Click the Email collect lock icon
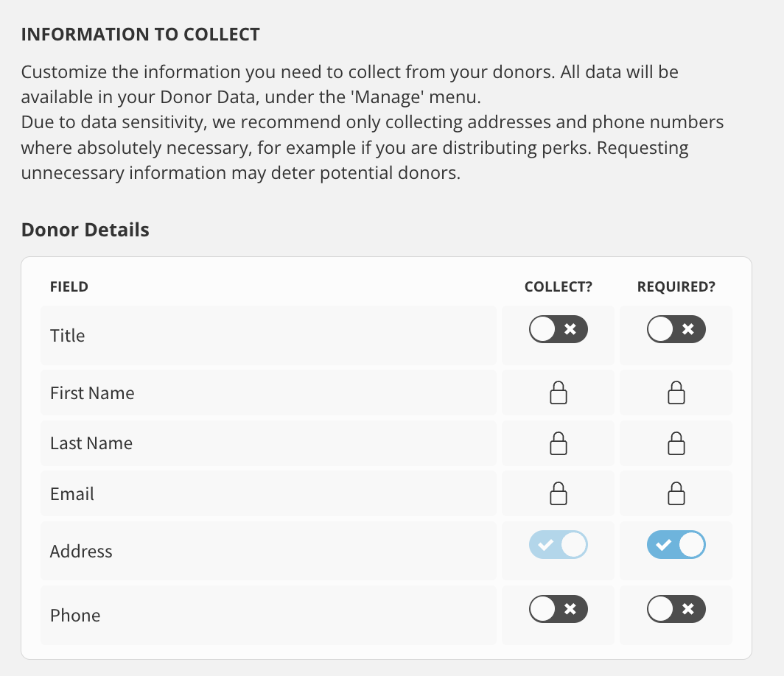784x676 pixels. (x=558, y=493)
